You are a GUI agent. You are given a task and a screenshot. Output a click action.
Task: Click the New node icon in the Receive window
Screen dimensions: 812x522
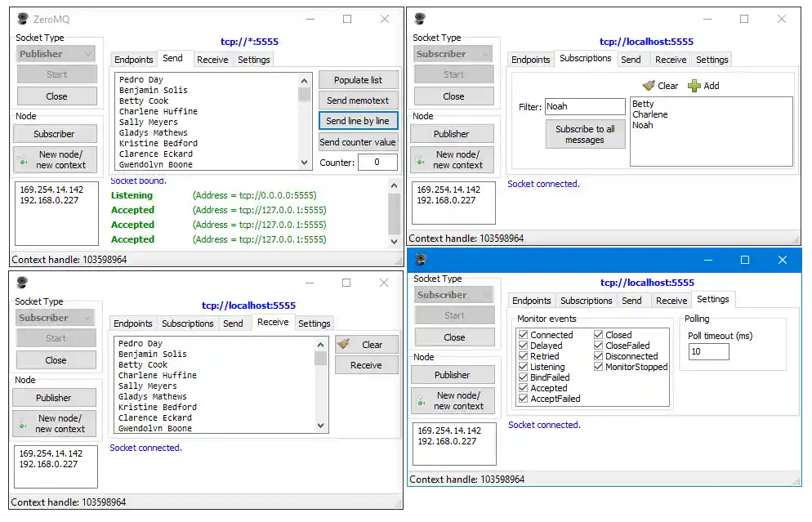[22, 423]
